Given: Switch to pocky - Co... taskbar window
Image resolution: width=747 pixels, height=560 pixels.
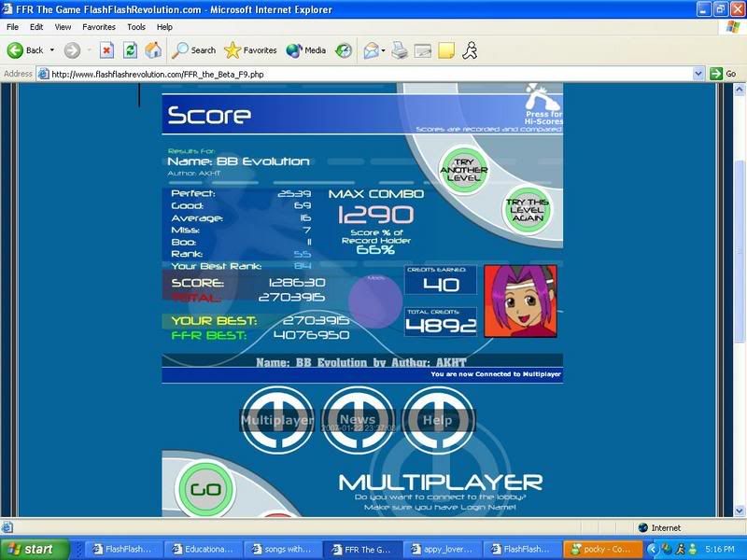Looking at the screenshot, I should click(x=602, y=549).
